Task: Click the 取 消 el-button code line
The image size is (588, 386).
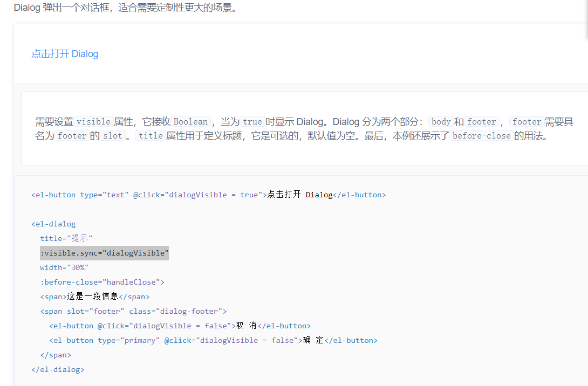Action: tap(180, 326)
